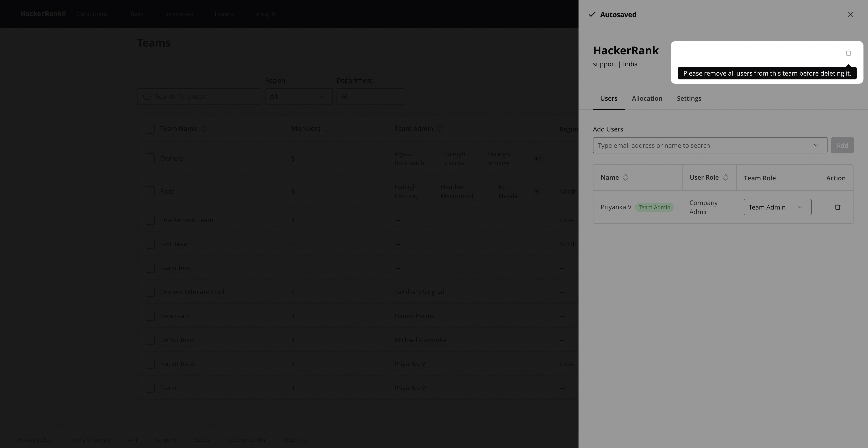Tick the Enablement Team checkbox
The image size is (868, 448).
point(150,220)
